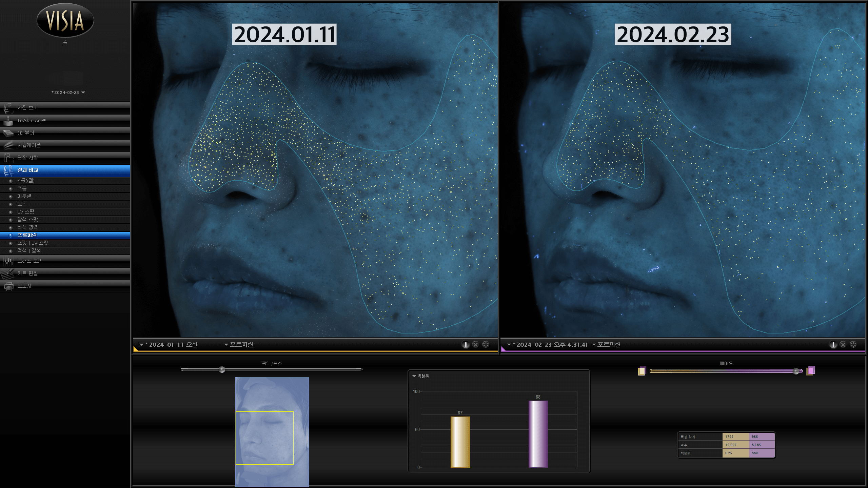Click the VISIA home logo
The image size is (868, 488).
[x=65, y=20]
